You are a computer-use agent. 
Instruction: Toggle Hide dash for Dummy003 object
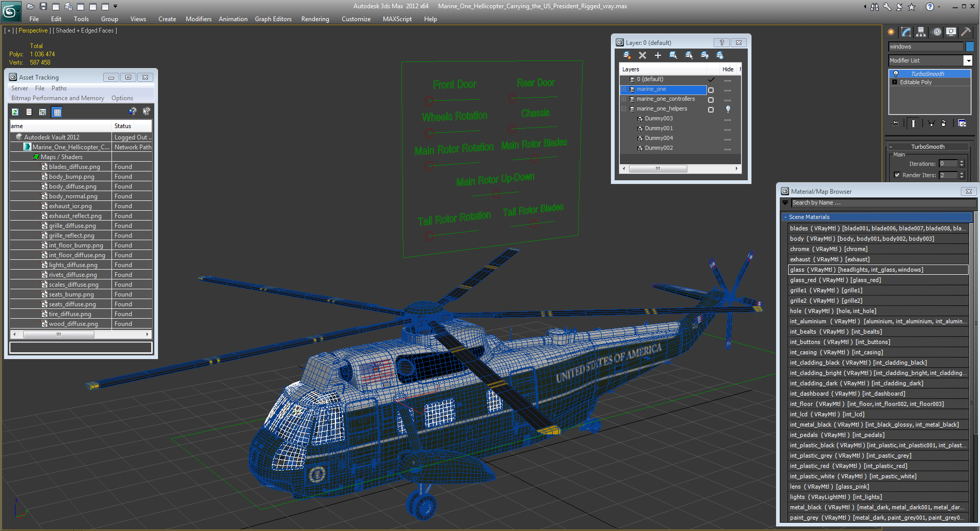(728, 119)
